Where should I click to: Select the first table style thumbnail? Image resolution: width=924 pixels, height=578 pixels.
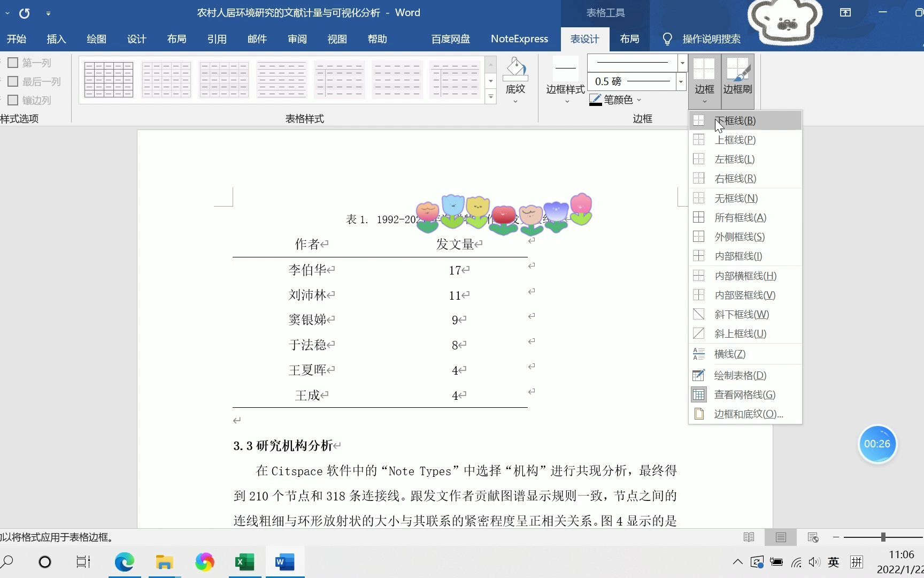108,79
